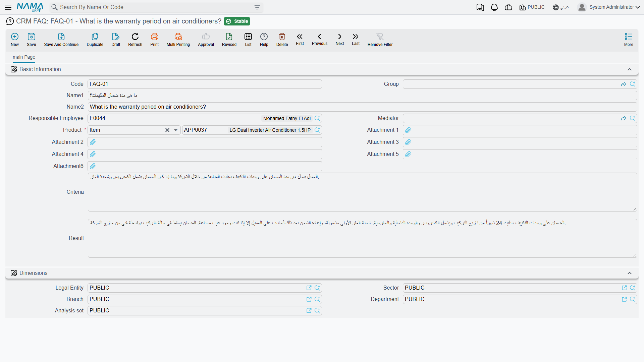The width and height of the screenshot is (644, 362).
Task: Attach file in Attachment 4
Action: click(93, 154)
